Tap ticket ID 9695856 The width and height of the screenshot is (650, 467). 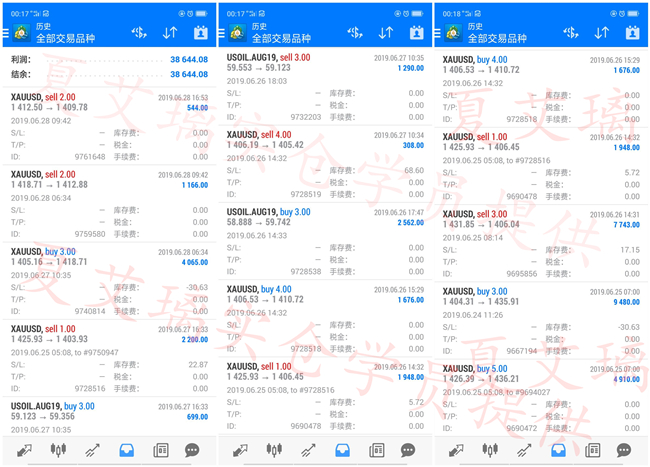pos(522,274)
